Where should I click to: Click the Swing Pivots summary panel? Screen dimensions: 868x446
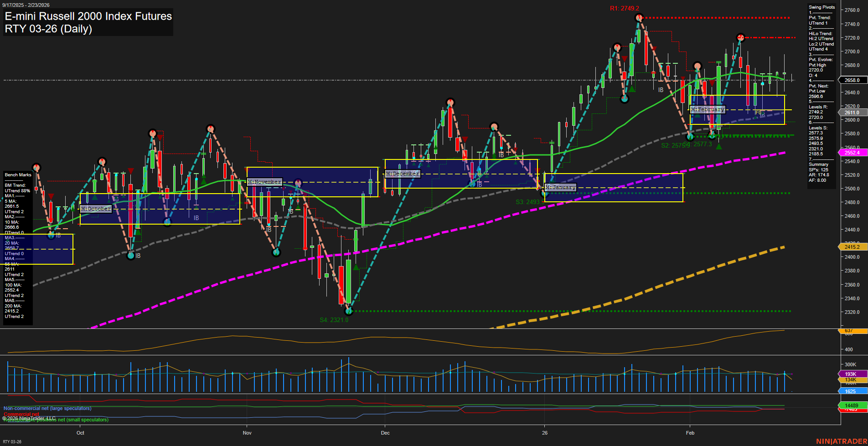[x=821, y=91]
